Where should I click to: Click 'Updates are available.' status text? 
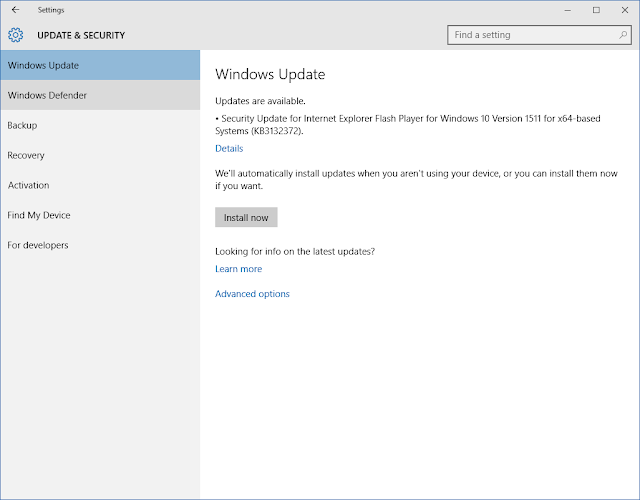coord(260,101)
